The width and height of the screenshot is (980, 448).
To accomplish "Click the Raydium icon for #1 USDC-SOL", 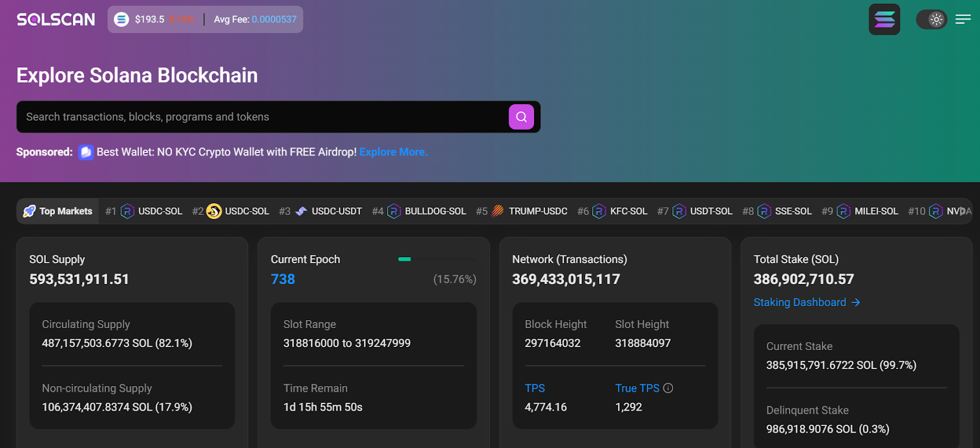I will pos(127,211).
